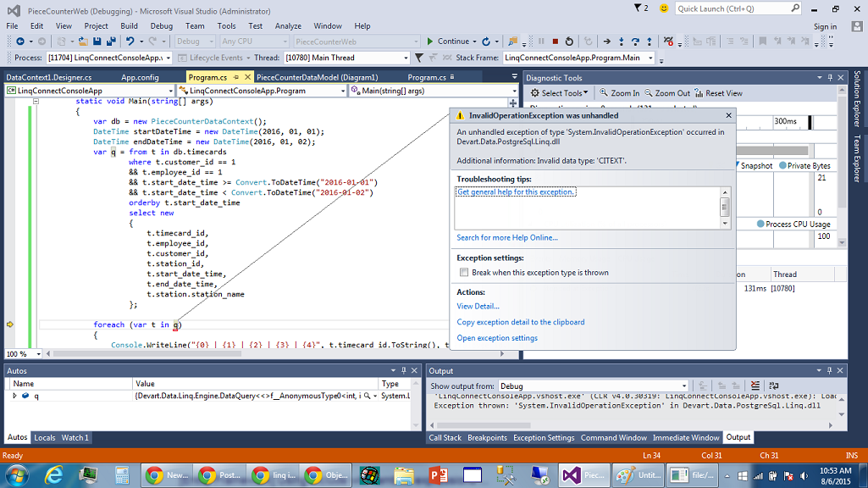Click Show Next Statement arrow icon
Viewport: 868px width, 488px height.
tap(606, 42)
